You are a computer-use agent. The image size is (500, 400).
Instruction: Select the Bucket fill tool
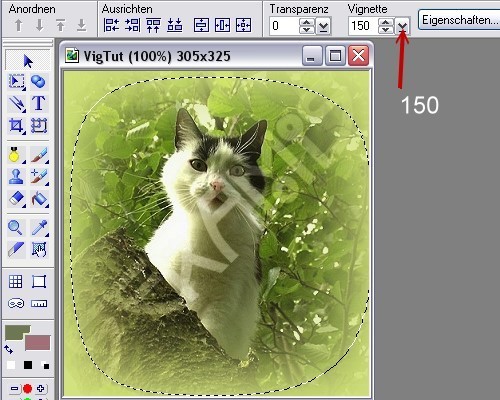click(x=39, y=199)
